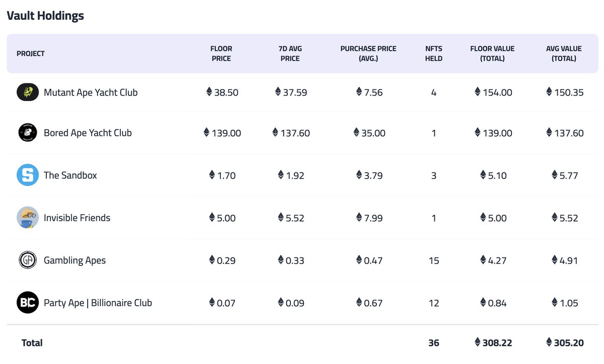Viewport: 604px width, 364px height.
Task: Select Gambling Apes 7D avg price 0.33
Action: (x=291, y=260)
